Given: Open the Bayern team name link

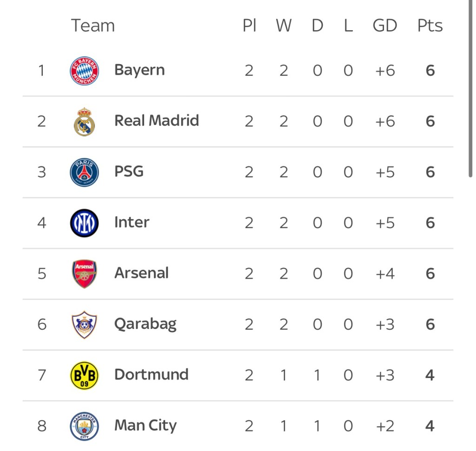Looking at the screenshot, I should [139, 70].
